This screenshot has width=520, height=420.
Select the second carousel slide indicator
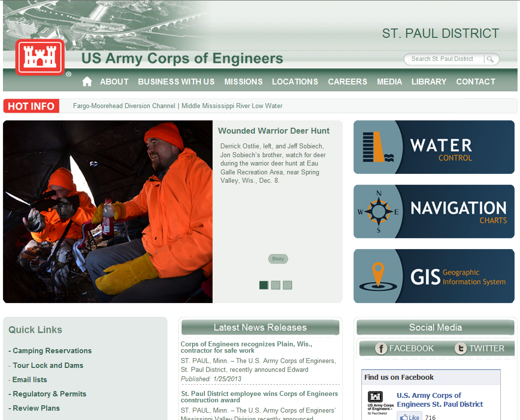pos(275,285)
